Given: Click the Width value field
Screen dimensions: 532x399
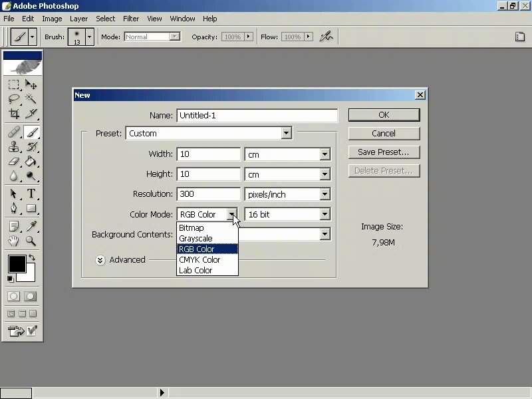Looking at the screenshot, I should click(x=208, y=154).
